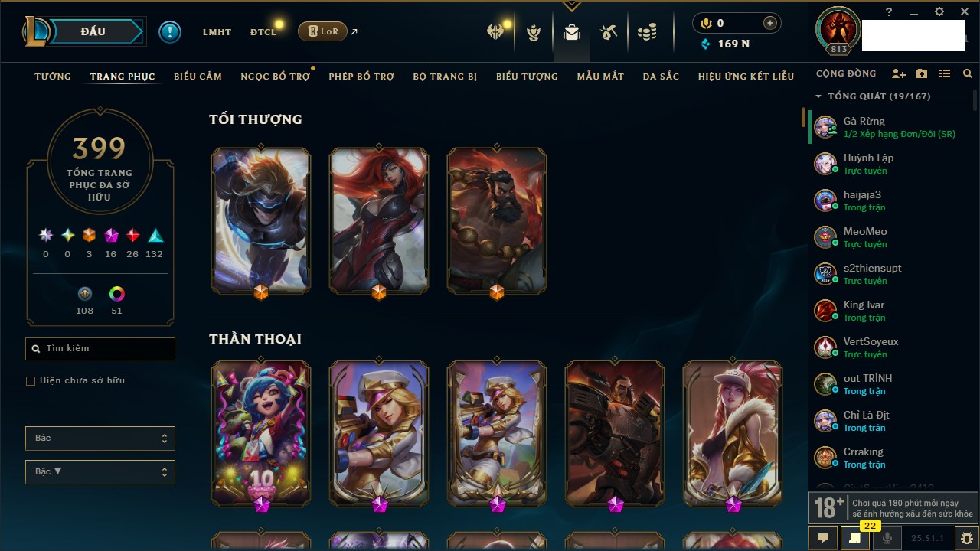Search friends with the magnifier icon
This screenshot has height=551, width=980.
(968, 74)
